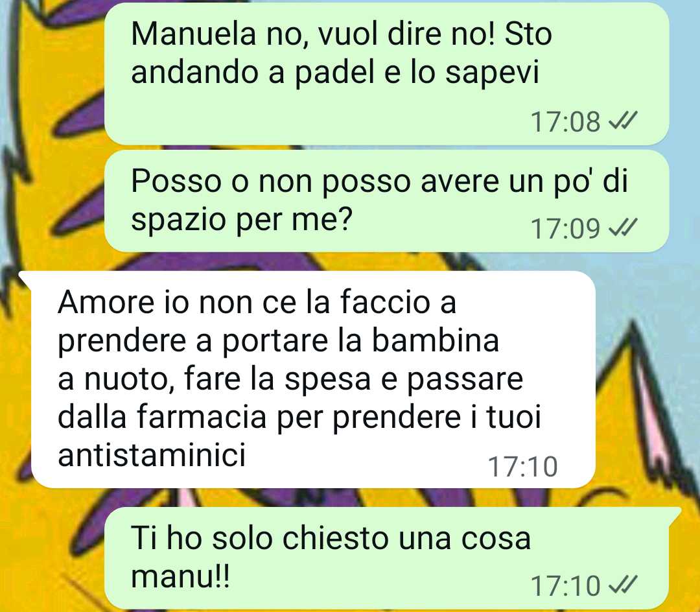
Task: Click 'spazio per me?' text
Action: click(242, 220)
